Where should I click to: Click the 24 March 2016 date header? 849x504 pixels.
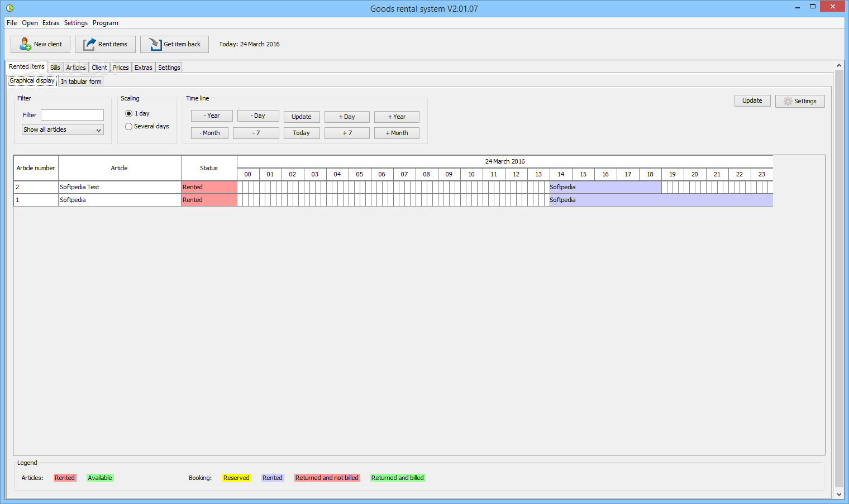point(505,161)
